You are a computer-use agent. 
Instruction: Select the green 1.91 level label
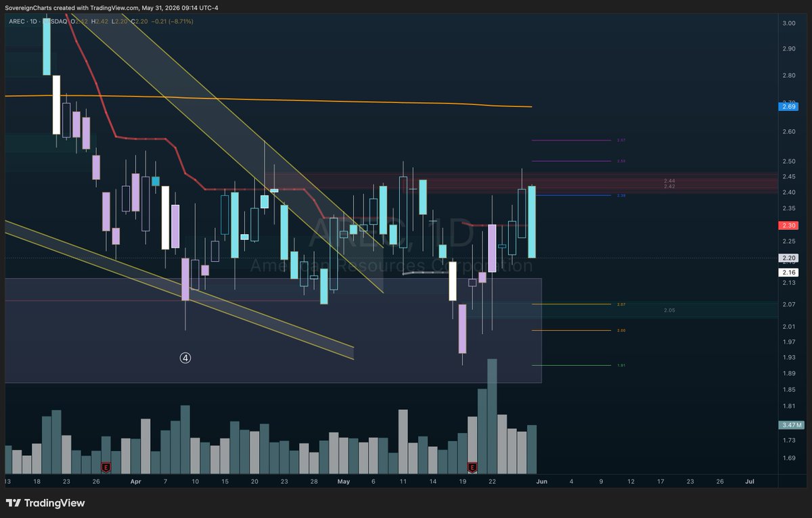(x=622, y=365)
